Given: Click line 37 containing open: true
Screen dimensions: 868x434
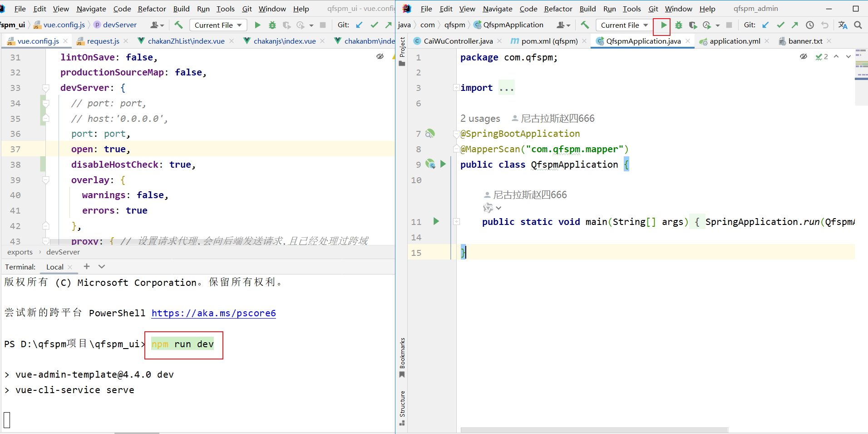Looking at the screenshot, I should tap(198, 149).
